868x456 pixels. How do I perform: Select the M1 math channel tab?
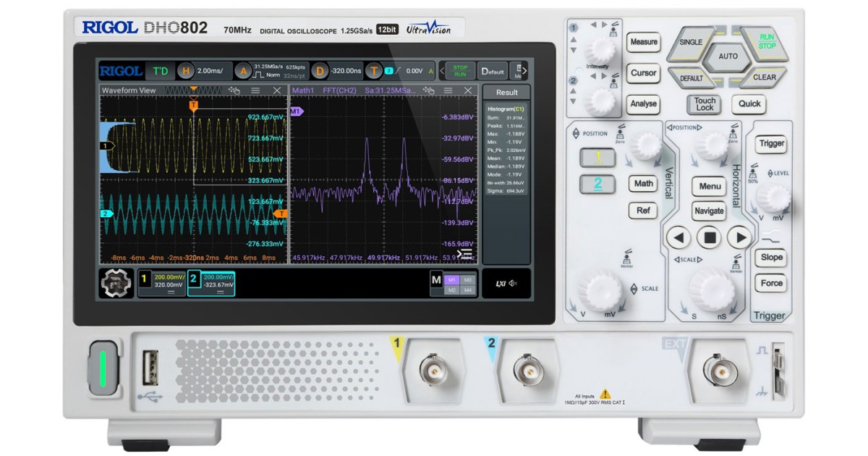coord(453,279)
